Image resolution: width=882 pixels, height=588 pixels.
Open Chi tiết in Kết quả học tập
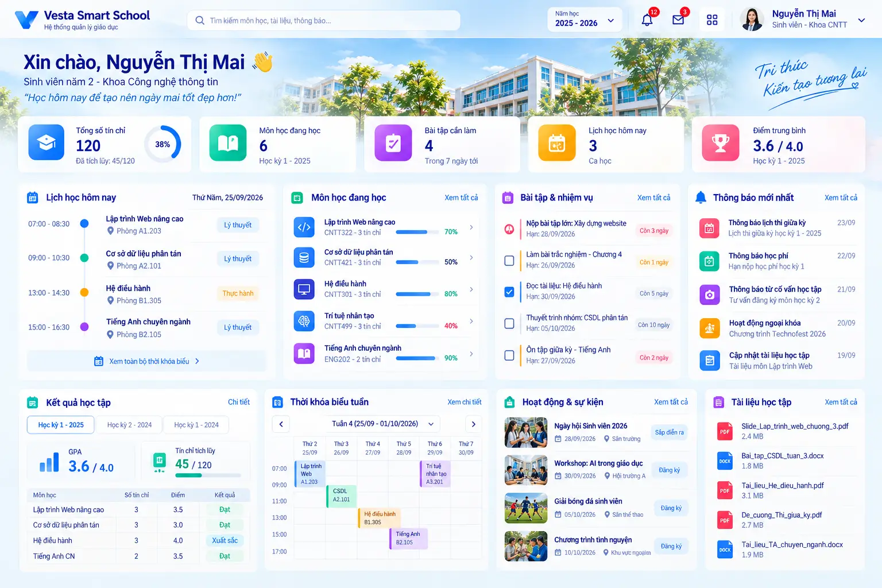[x=239, y=402]
